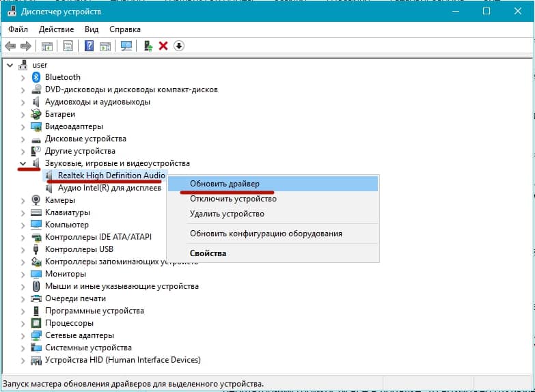
Task: Collapse the user root node
Action: (10, 65)
